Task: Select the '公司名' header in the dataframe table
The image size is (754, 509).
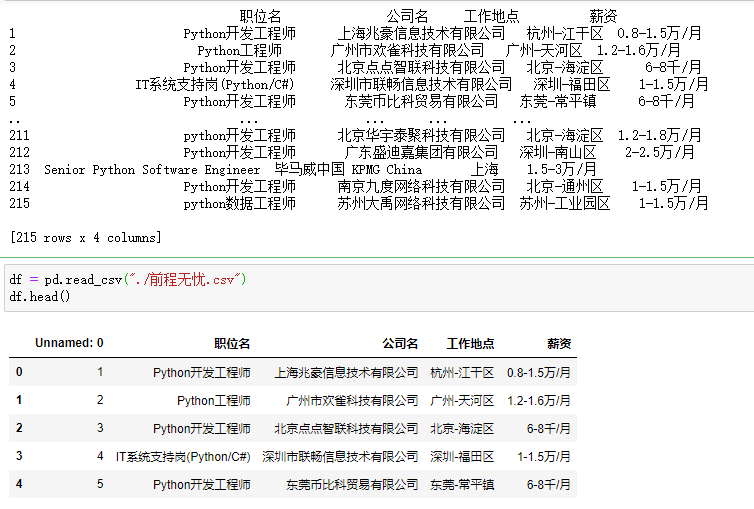Action: click(x=400, y=344)
